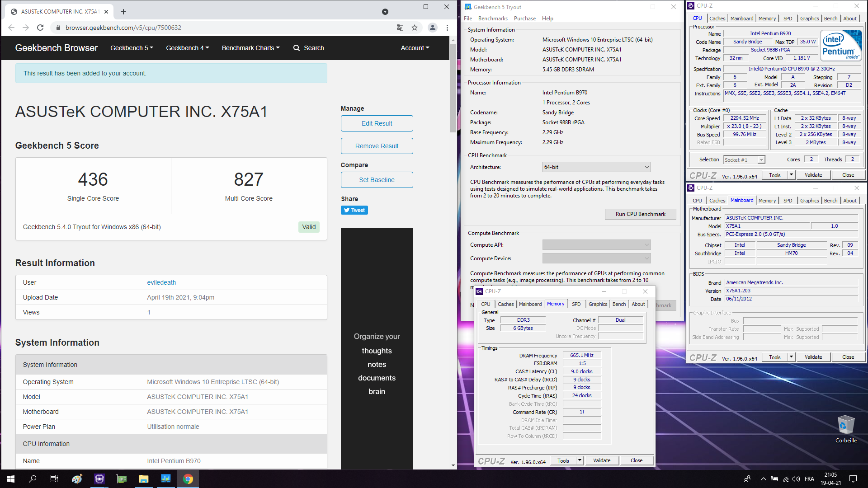
Task: Open Windows taskbar search
Action: (x=33, y=479)
